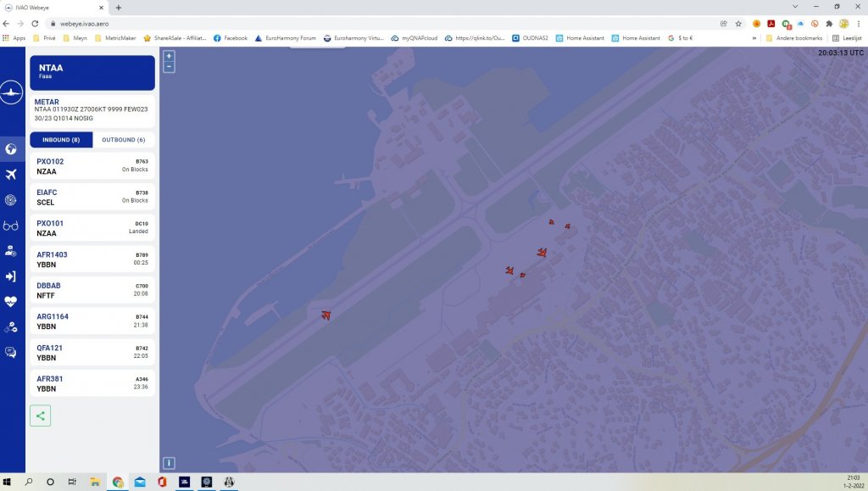868x491 pixels.
Task: Open the Andere bookmarks folder
Action: 794,38
